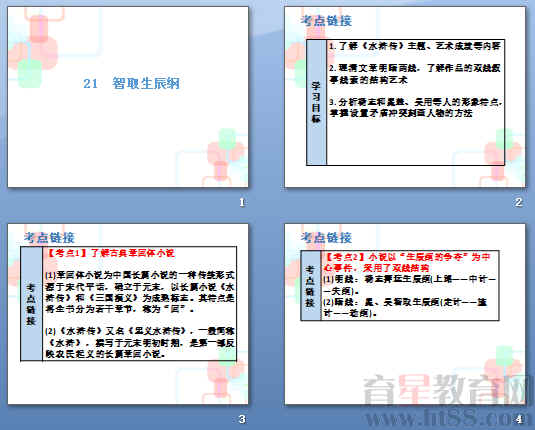
Task: Select slide 2 thumbnail with 学习目标 table
Action: pyautogui.click(x=405, y=97)
